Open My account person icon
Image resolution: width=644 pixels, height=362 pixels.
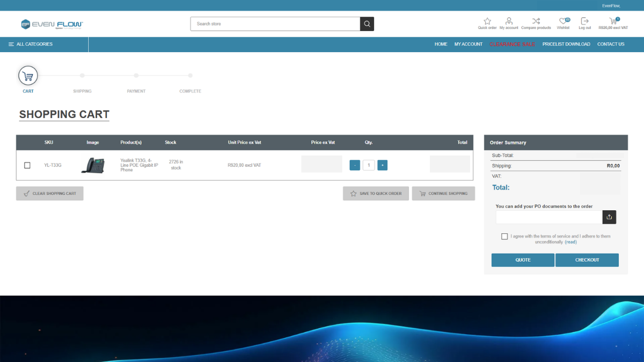coord(509,21)
